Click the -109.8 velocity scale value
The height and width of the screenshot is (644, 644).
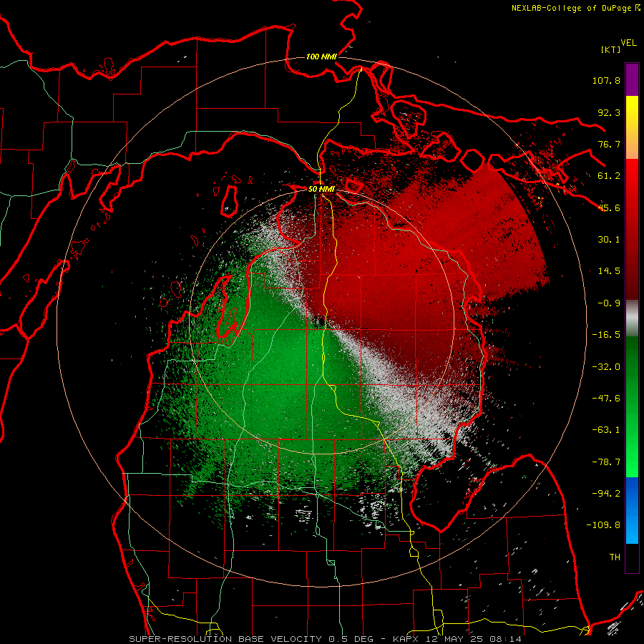pos(604,525)
